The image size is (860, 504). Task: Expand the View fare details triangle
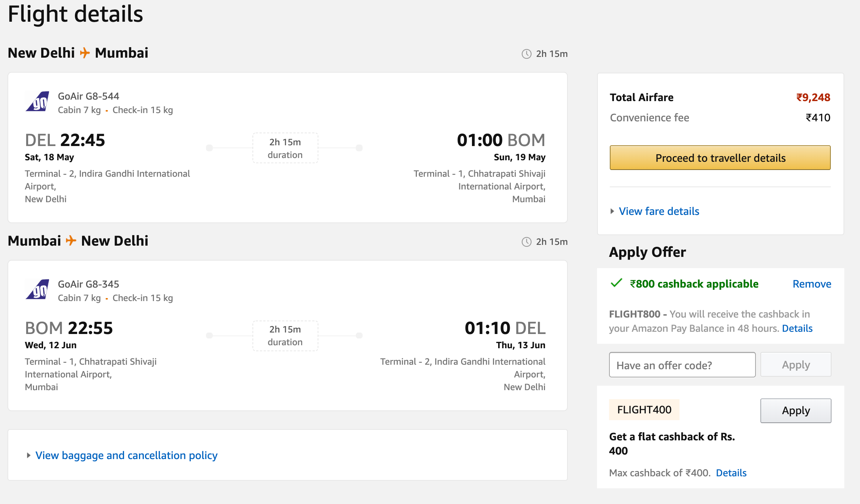coord(612,211)
